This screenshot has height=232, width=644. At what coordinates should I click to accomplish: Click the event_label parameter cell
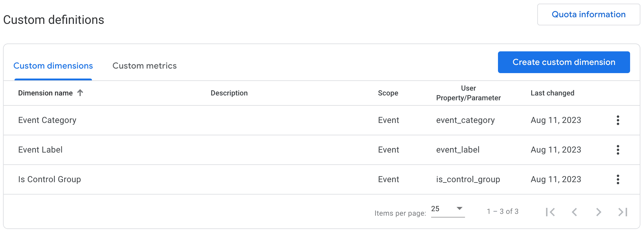(x=458, y=150)
